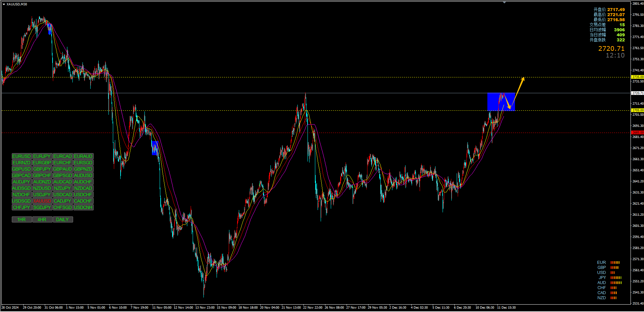644x312 pixels.
Task: Pick the GBPAUD pair button
Action: [63, 169]
